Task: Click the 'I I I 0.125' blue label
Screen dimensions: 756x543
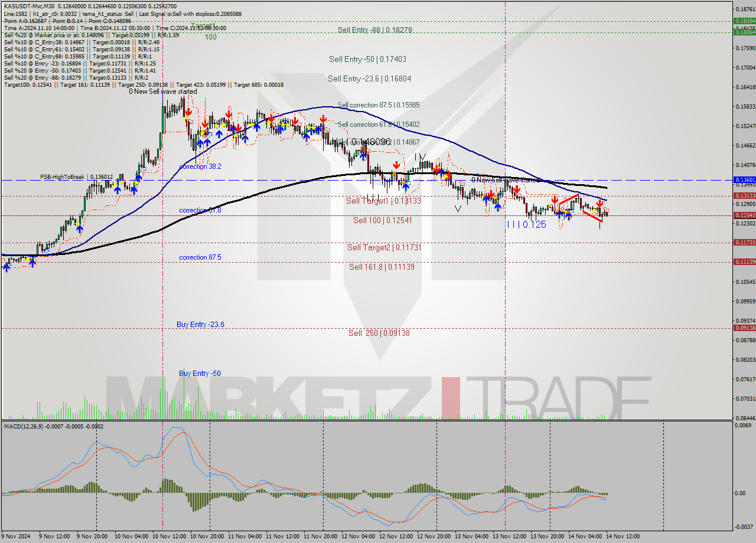Action: click(x=526, y=225)
